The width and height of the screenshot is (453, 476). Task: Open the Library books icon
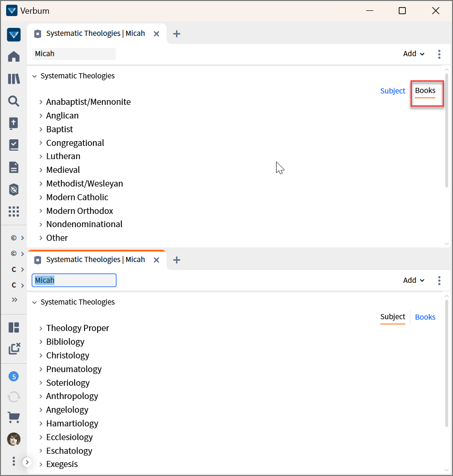point(14,79)
